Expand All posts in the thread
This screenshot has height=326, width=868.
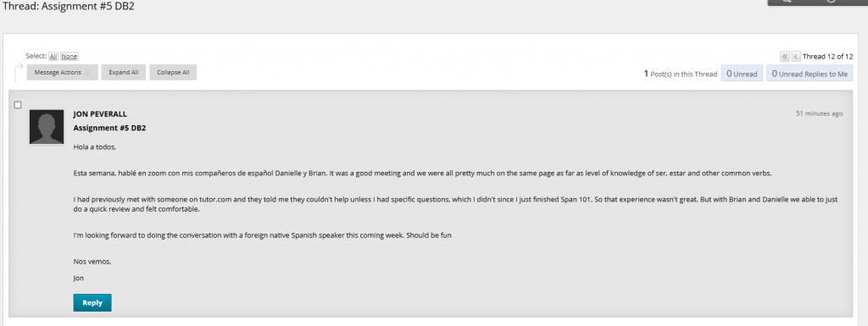point(124,72)
